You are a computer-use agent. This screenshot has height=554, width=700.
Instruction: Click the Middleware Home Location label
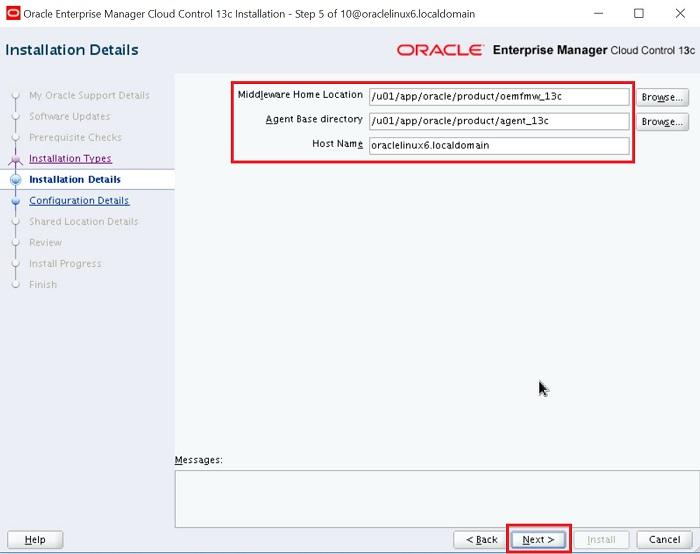click(x=300, y=95)
